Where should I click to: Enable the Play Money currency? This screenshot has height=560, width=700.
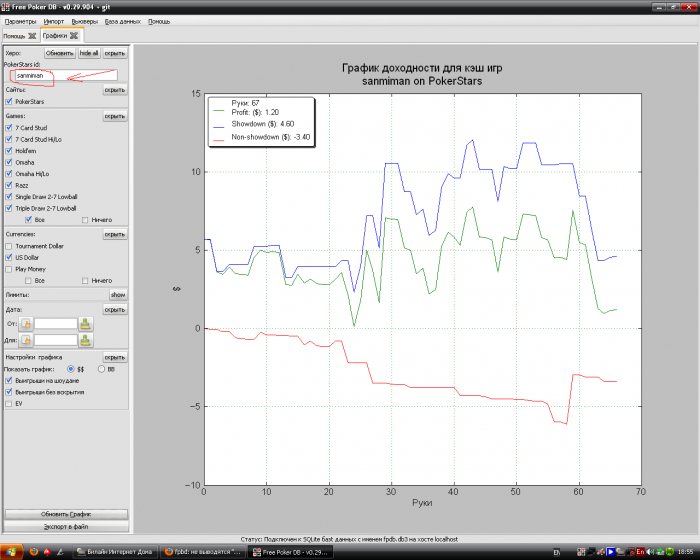[8, 269]
